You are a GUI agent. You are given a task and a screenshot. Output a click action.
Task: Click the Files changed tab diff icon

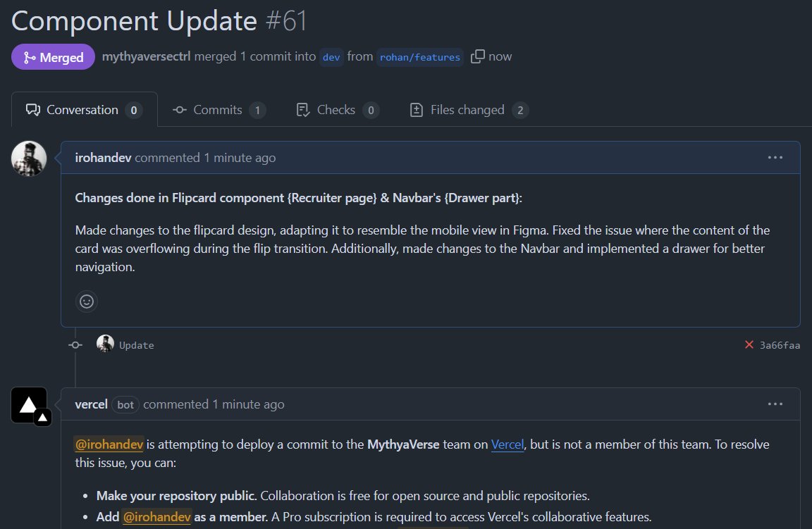coord(417,110)
